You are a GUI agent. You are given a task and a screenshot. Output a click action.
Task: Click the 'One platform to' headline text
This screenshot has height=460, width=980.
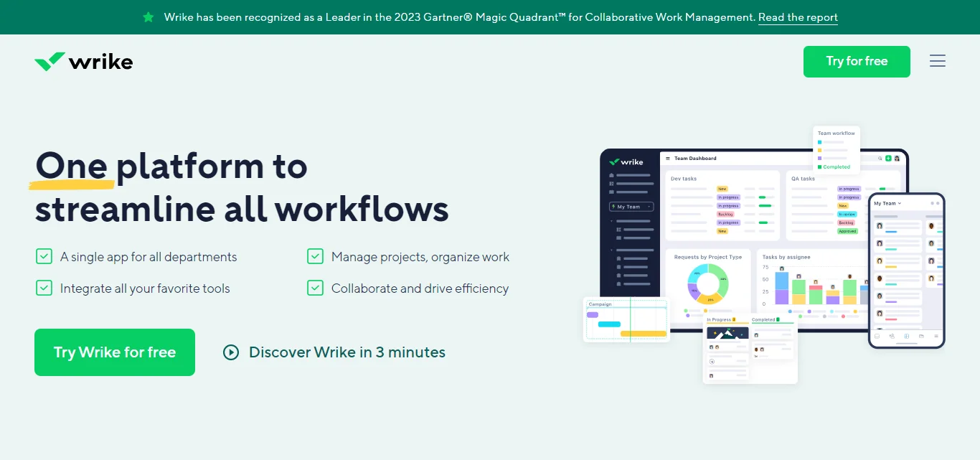click(171, 166)
